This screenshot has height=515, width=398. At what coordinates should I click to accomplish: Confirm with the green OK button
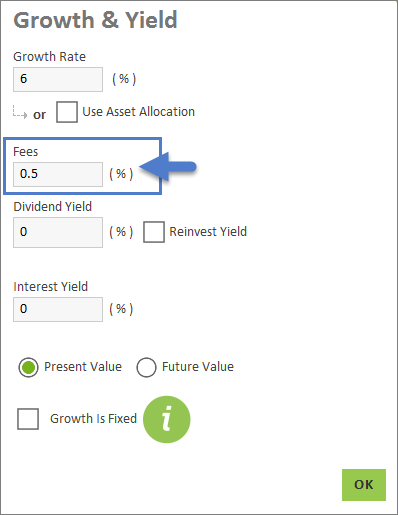click(364, 485)
